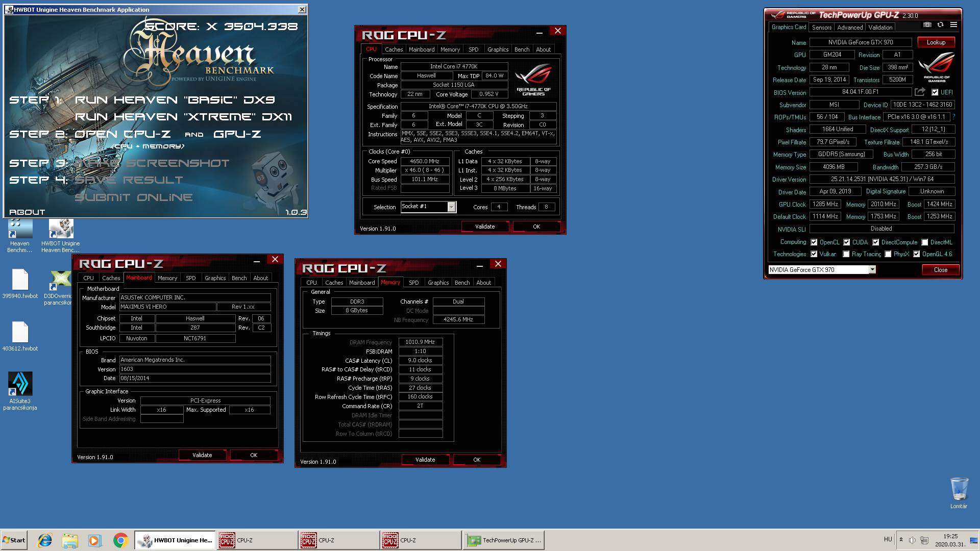Click the BIOS Version field 84.04.1F.00.F1
Viewport: 980px width, 551px height.
(861, 92)
